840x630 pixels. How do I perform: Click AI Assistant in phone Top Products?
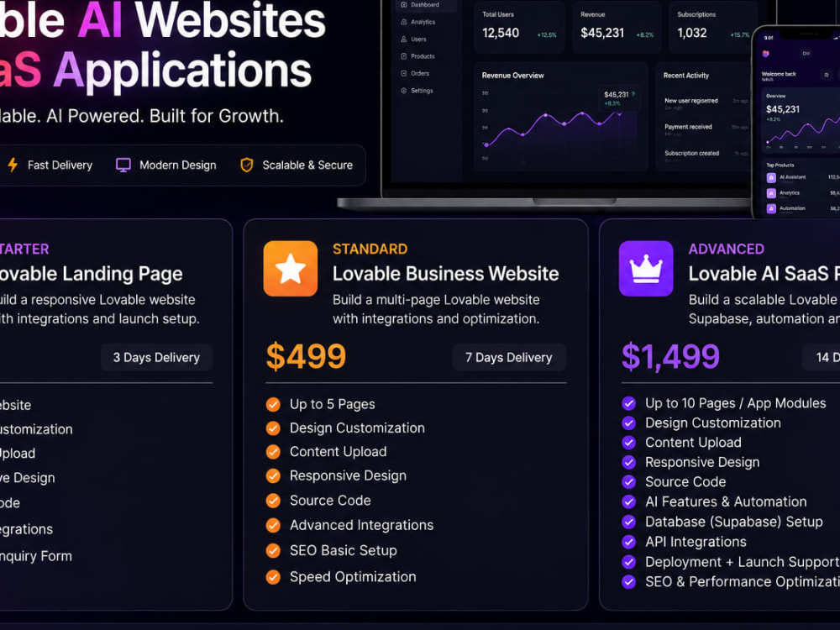click(x=802, y=177)
